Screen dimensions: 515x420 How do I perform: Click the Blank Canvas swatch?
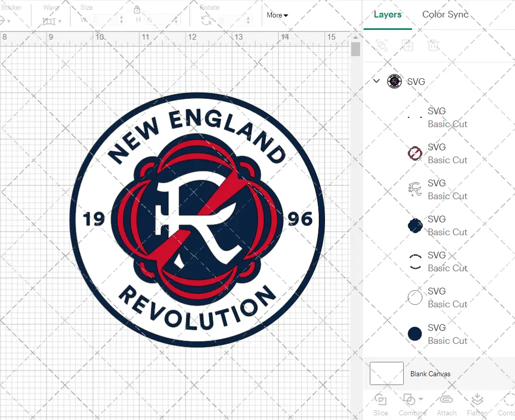pos(387,373)
